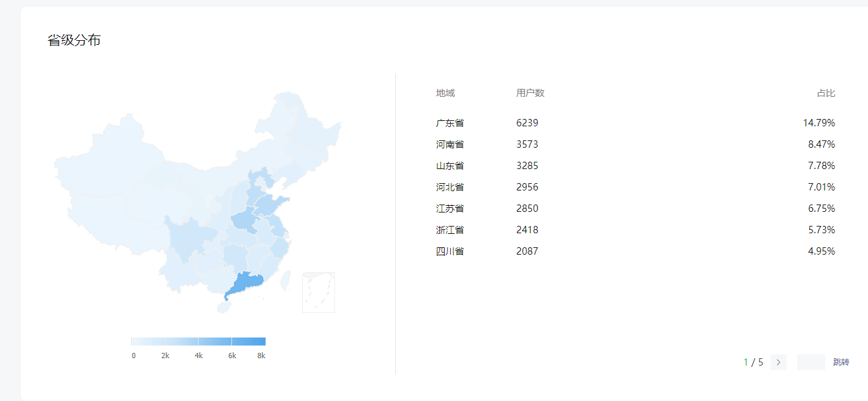Go to next page of province table
This screenshot has height=401, width=868.
(x=778, y=362)
